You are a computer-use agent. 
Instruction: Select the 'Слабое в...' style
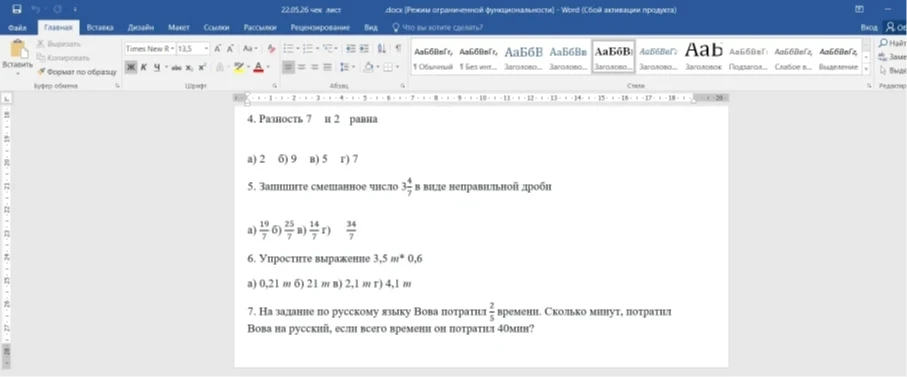click(x=793, y=57)
